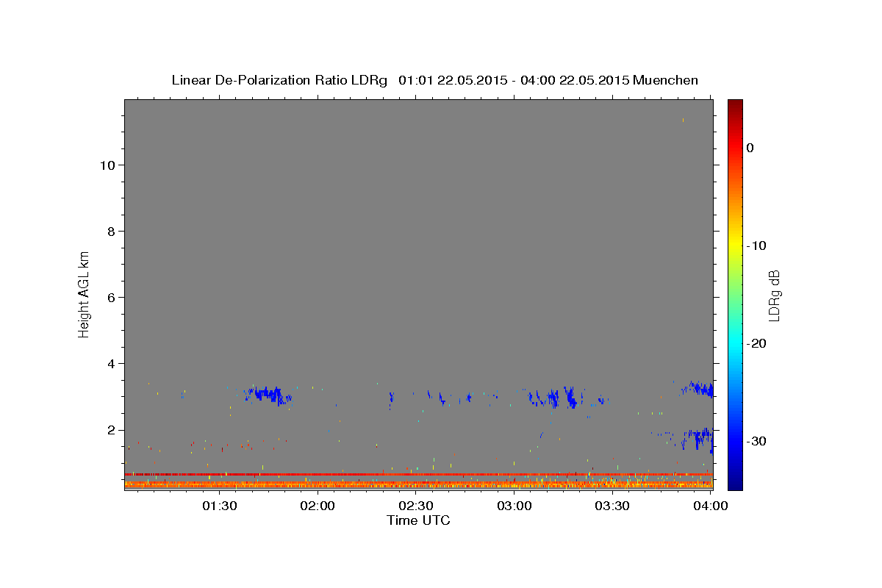Click the colorbar value 0
Image resolution: width=882 pixels, height=588 pixels.
point(750,148)
